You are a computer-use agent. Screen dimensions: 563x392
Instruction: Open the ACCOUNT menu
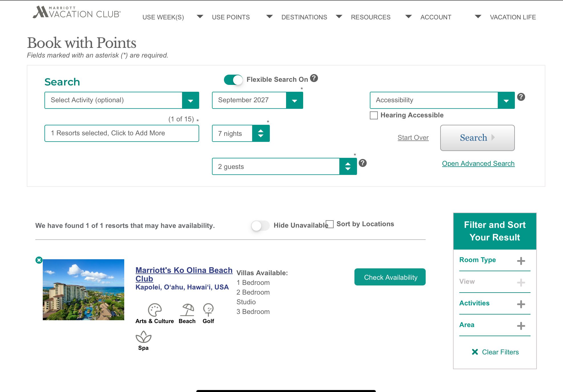tap(436, 17)
